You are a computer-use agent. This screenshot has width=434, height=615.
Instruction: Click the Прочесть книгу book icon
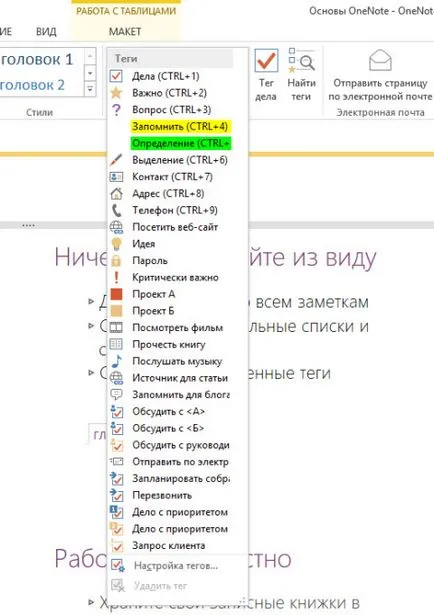coord(116,344)
